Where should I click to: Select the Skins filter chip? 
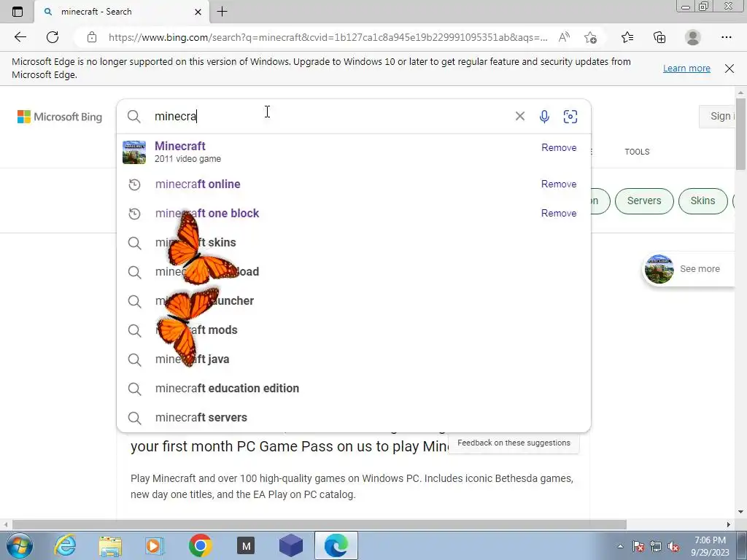tap(703, 201)
